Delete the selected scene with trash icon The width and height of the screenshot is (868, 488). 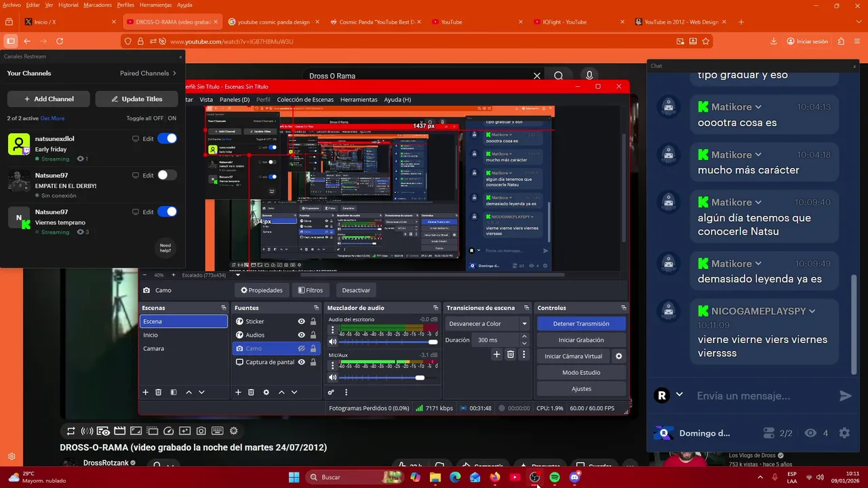point(159,392)
